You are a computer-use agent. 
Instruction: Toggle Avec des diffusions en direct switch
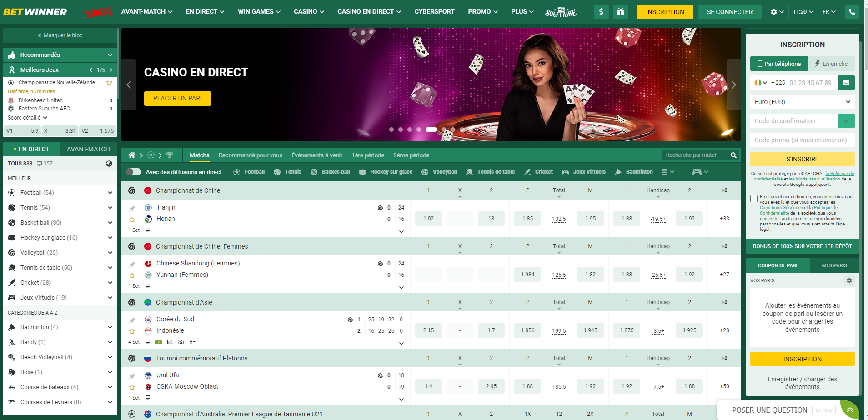point(134,172)
